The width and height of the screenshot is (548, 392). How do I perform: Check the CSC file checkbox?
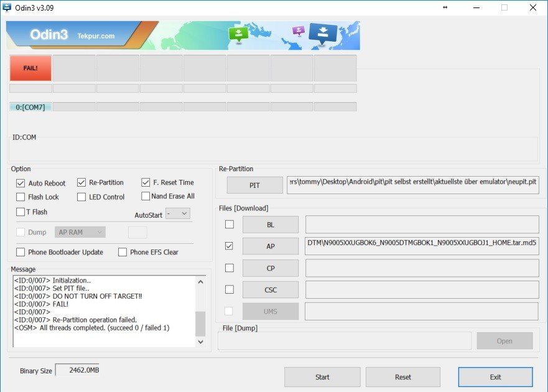tap(230, 289)
